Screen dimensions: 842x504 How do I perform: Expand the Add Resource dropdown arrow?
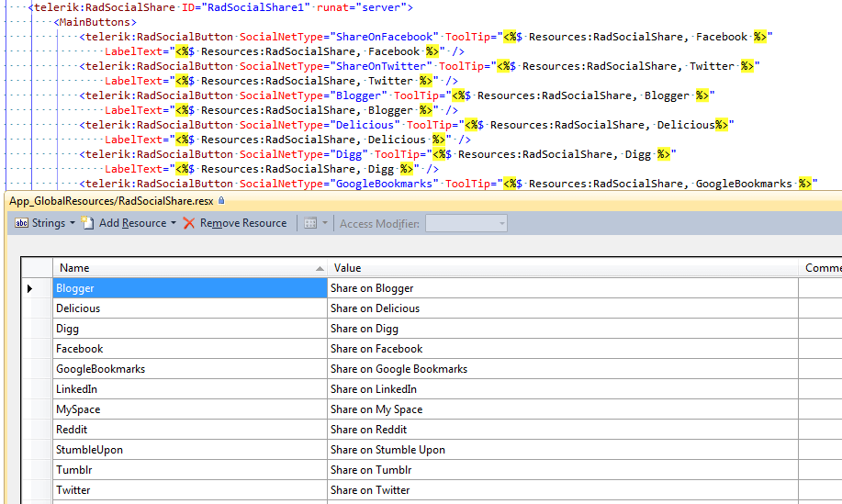click(x=174, y=223)
